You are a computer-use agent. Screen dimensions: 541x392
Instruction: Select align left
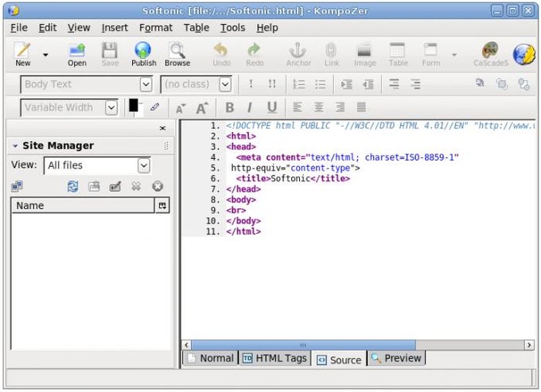pyautogui.click(x=298, y=107)
